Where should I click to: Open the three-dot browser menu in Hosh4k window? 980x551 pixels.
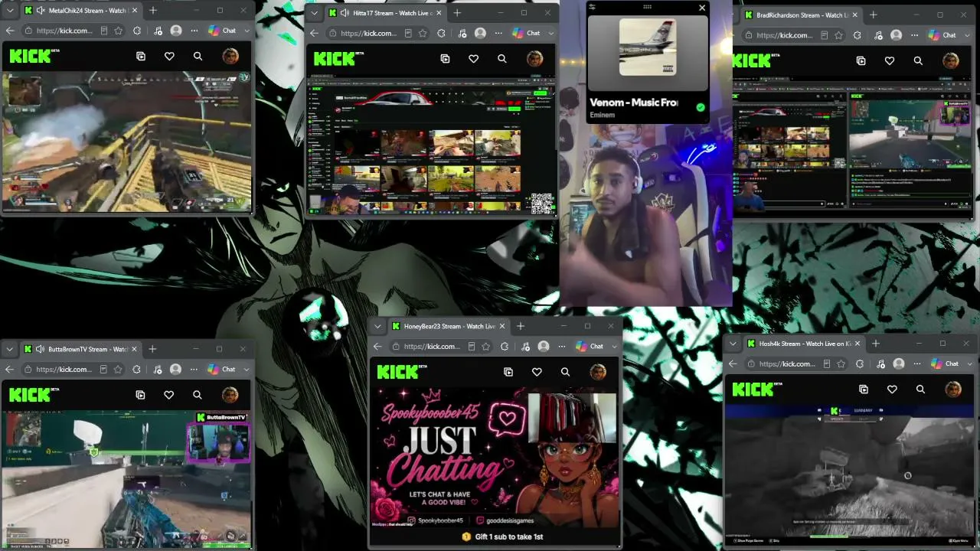coord(917,364)
